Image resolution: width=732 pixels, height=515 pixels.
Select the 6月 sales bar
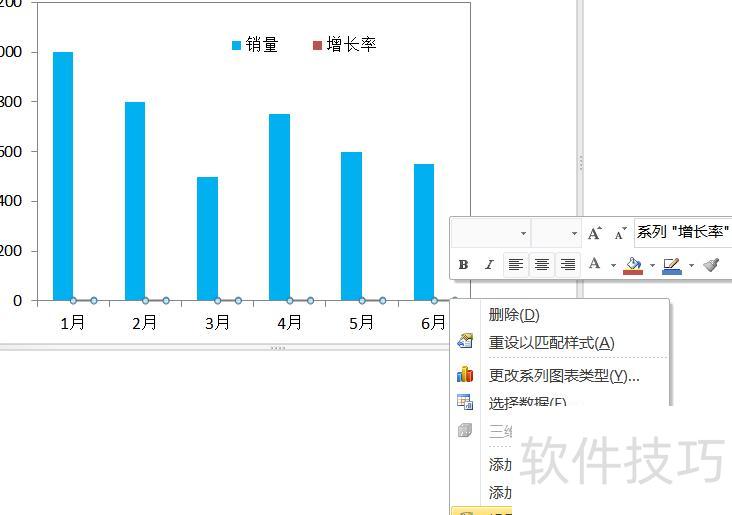tap(424, 232)
